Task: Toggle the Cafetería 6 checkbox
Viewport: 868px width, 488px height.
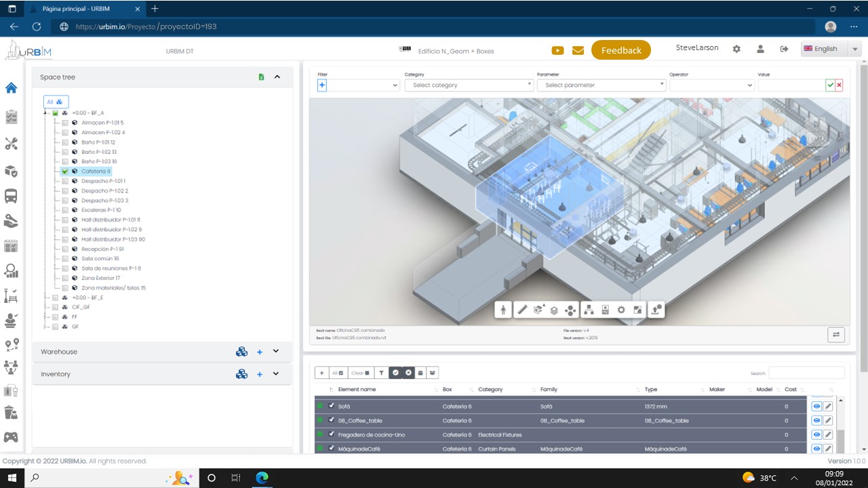Action: (65, 171)
